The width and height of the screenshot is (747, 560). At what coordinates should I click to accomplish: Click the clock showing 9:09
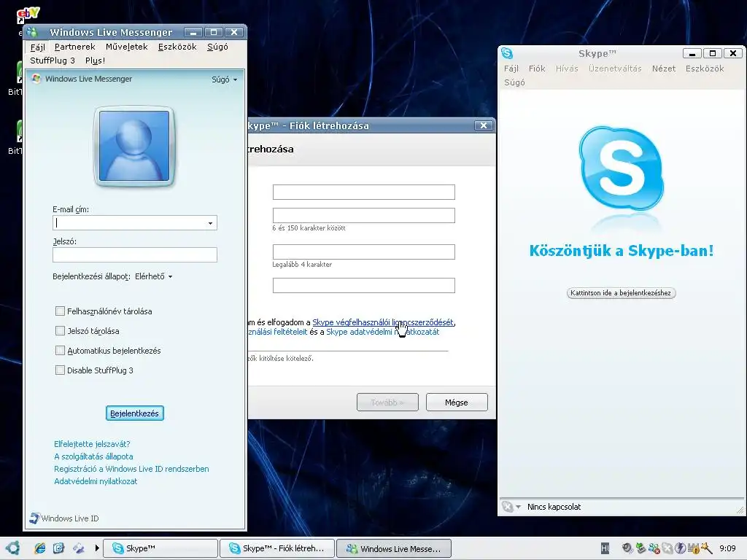click(727, 548)
